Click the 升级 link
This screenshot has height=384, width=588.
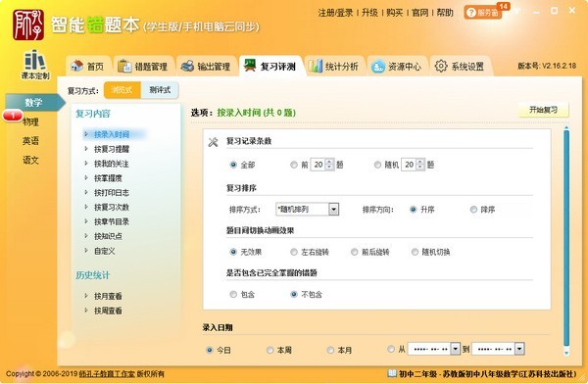click(x=369, y=13)
